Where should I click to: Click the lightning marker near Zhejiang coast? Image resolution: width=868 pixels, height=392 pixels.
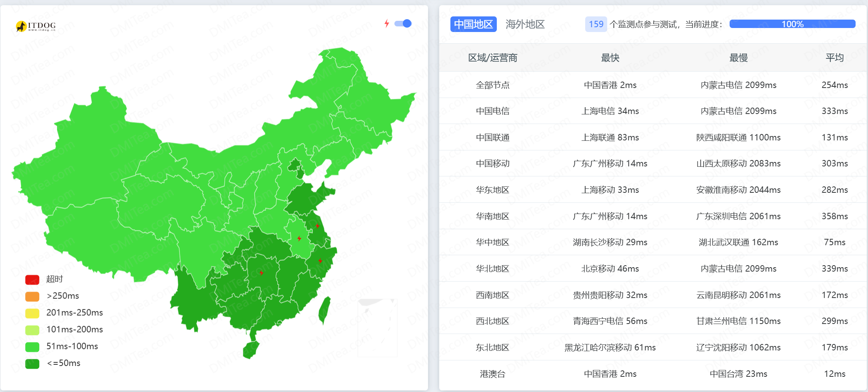point(320,261)
